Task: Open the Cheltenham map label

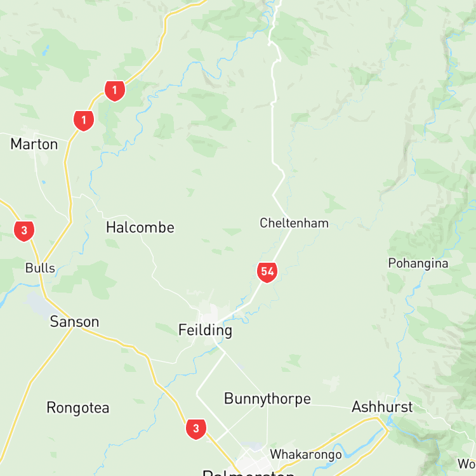Action: coord(294,223)
